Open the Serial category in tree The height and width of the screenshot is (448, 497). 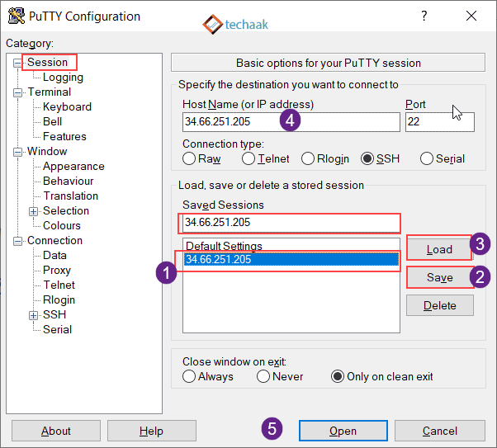pyautogui.click(x=57, y=329)
